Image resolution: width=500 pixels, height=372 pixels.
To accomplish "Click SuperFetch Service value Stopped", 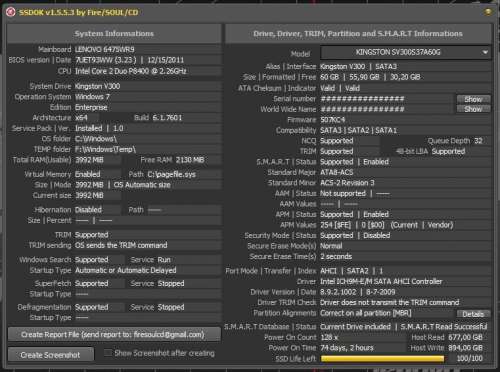I will pyautogui.click(x=171, y=284).
